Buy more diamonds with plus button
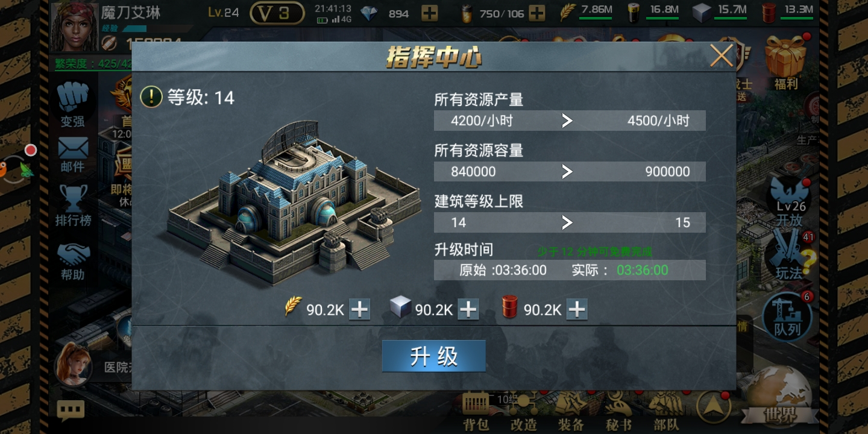The height and width of the screenshot is (434, 868). click(430, 13)
